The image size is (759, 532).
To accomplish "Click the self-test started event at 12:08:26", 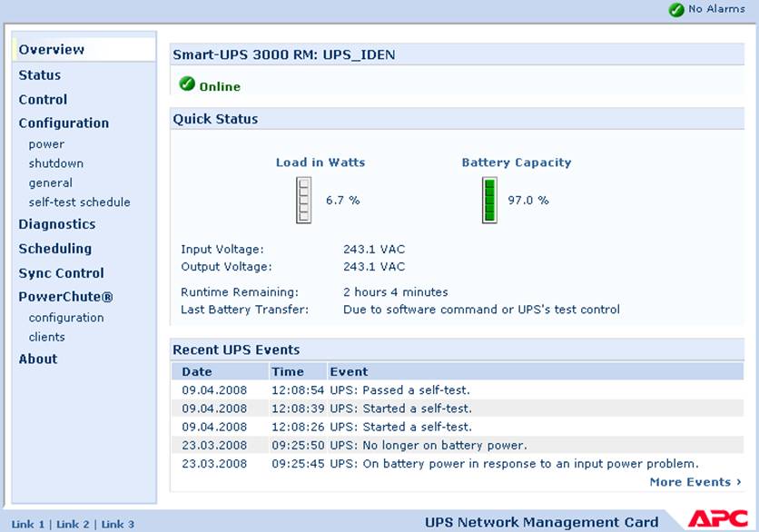I will 400,427.
